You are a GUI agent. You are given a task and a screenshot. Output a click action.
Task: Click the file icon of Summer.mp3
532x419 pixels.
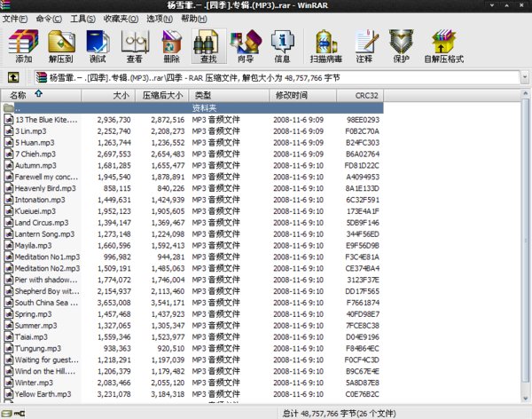click(x=9, y=326)
